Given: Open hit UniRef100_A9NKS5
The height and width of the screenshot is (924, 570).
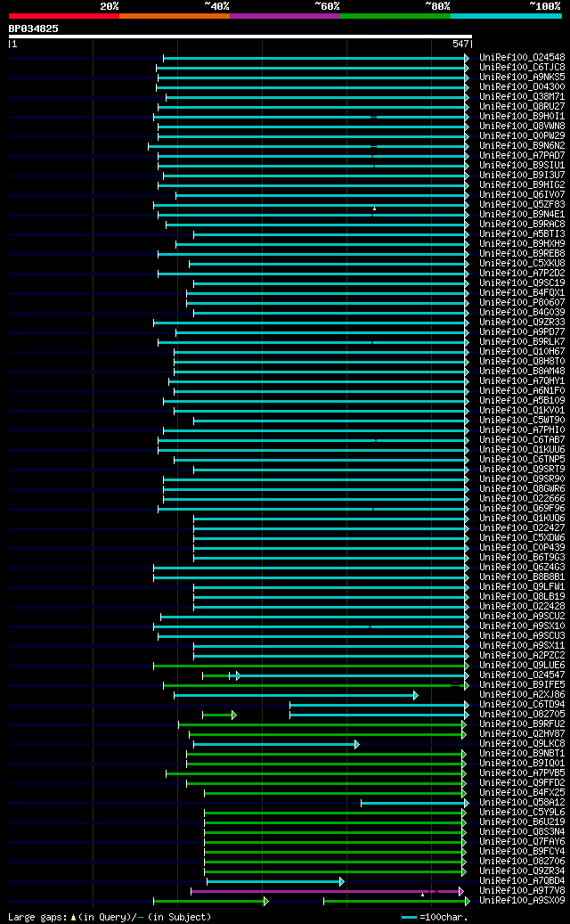Looking at the screenshot, I should pos(522,78).
